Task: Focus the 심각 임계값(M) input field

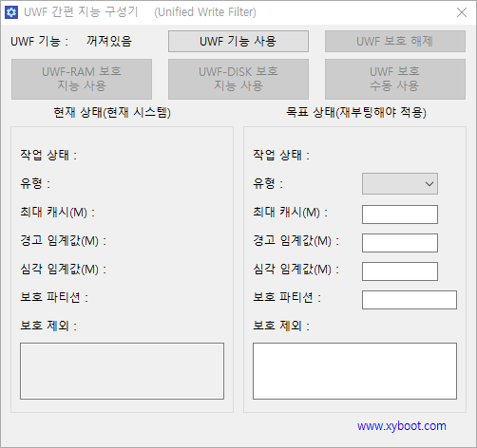Action: (x=400, y=271)
